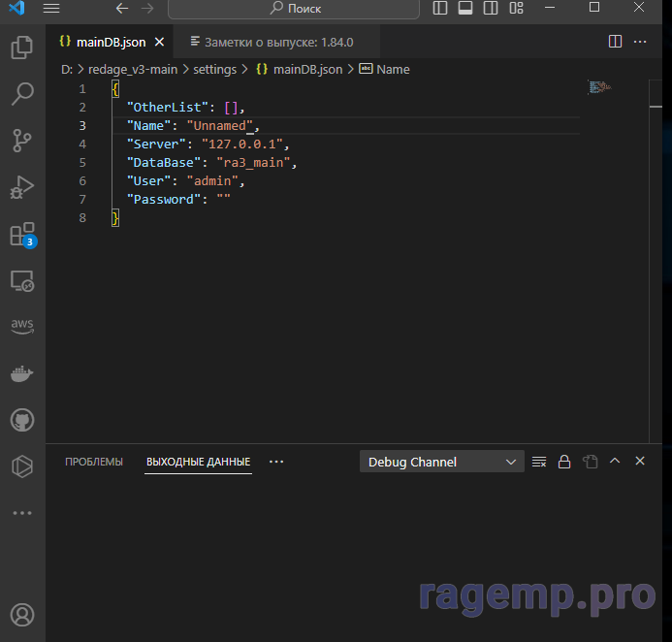672x642 pixels.
Task: Close the mainDB.json editor tab
Action: 160,43
